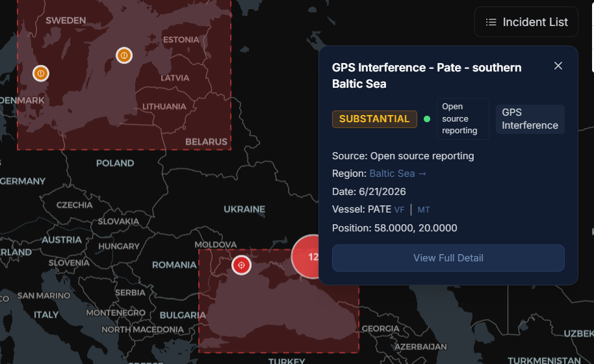Click the orange alert marker near Estonia
594x364 pixels.
[x=124, y=56]
